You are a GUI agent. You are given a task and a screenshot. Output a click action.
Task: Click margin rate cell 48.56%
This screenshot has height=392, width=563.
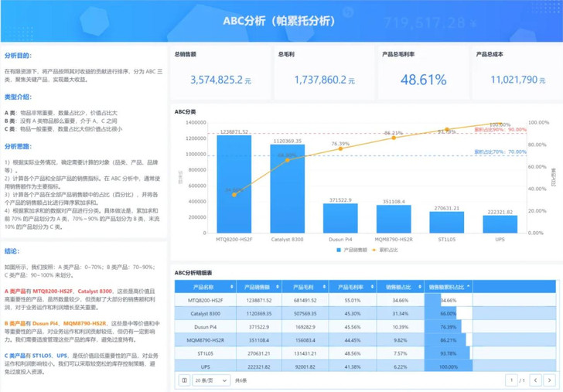pos(353,353)
